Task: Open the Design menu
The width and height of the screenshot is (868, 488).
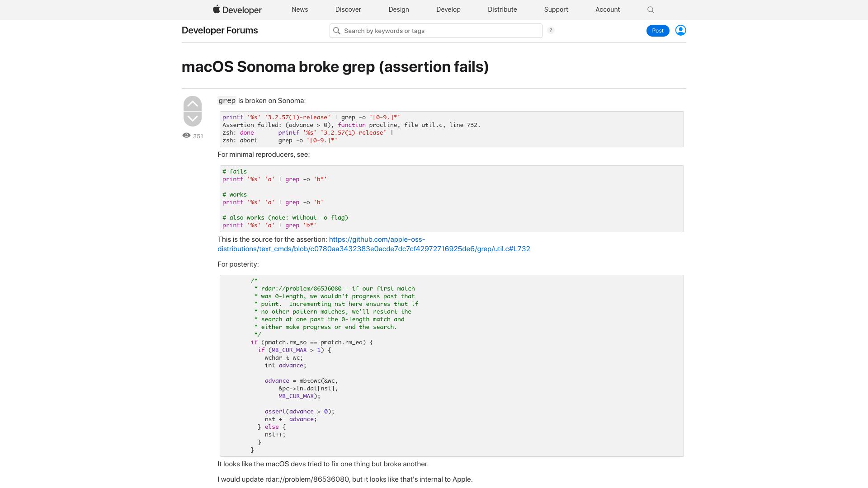Action: (x=399, y=9)
